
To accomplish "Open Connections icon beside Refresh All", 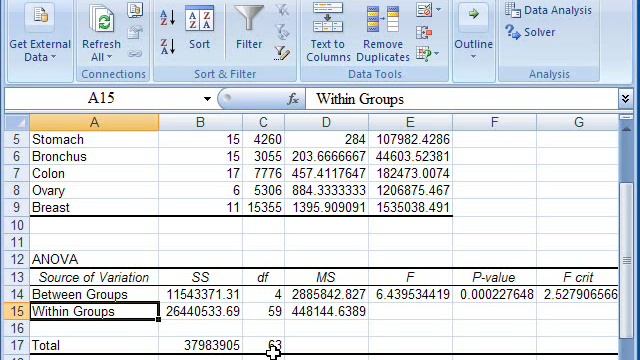I will click(135, 10).
